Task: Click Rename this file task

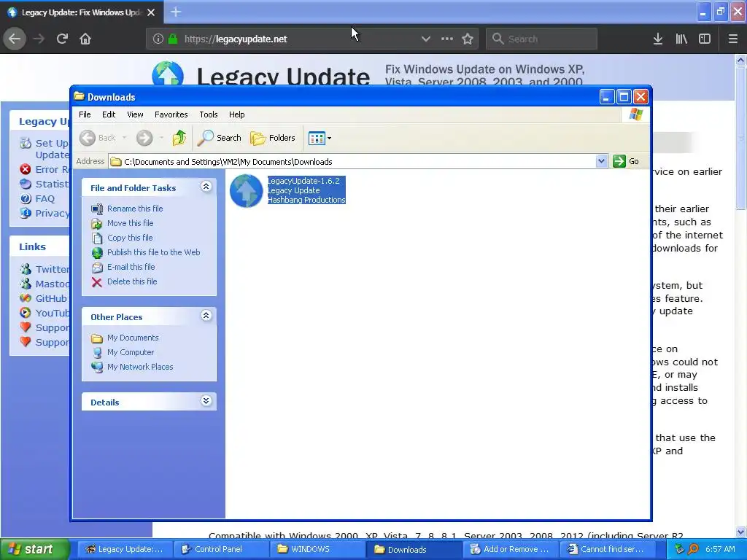Action: (x=135, y=209)
